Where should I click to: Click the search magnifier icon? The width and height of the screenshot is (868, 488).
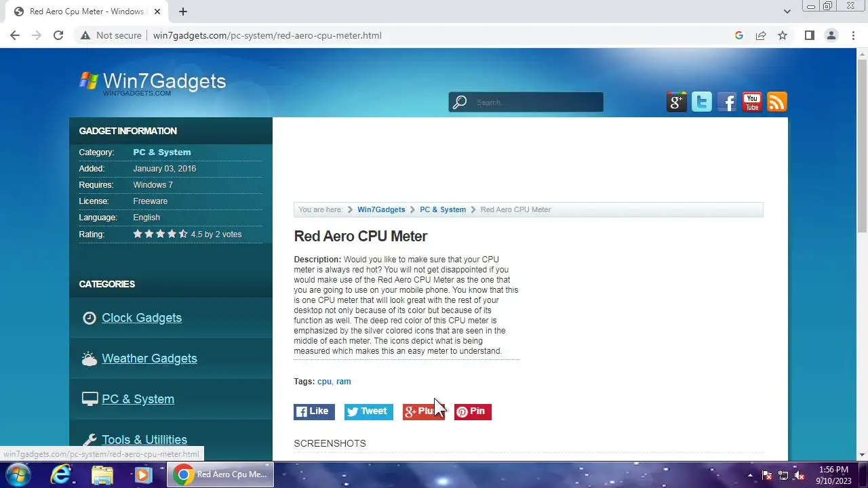(x=460, y=102)
